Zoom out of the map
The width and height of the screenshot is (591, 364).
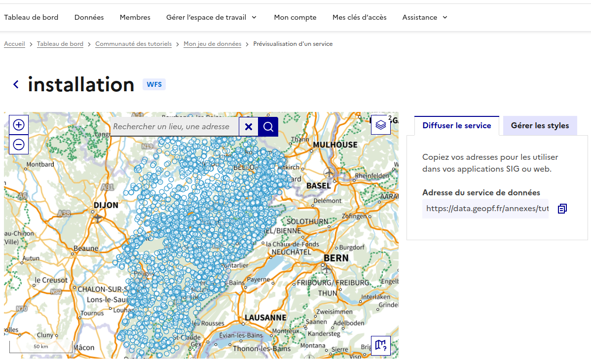pos(18,145)
